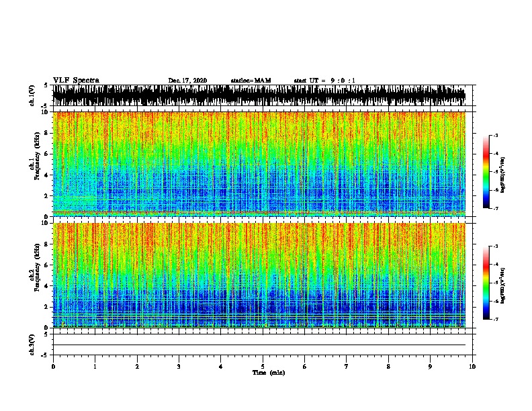Click the "2" kHz tick on ch.1 frequency axis
Screen dimensions: 532x411
pyautogui.click(x=46, y=195)
